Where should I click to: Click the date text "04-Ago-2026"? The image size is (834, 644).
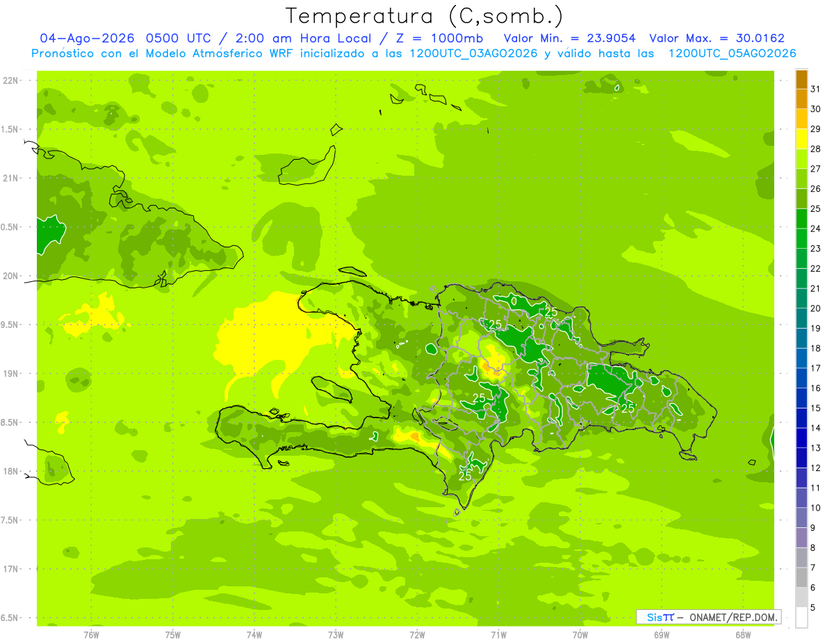[88, 38]
